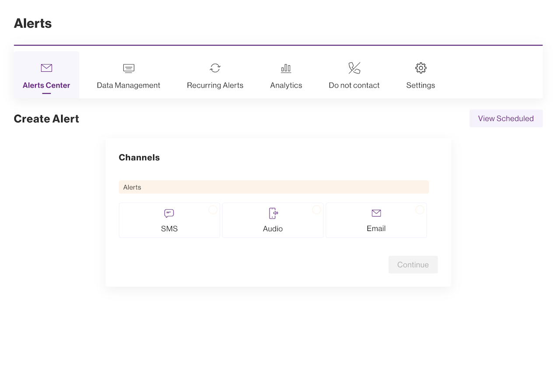
Task: Click the Email envelope channel icon
Action: [376, 213]
